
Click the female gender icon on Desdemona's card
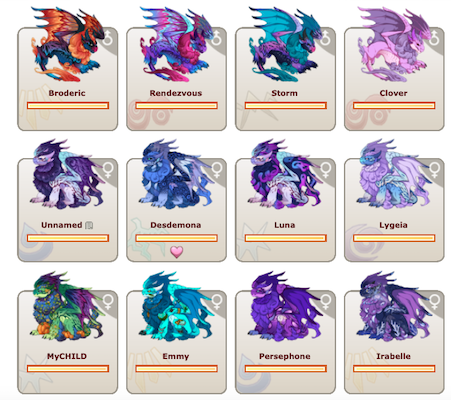coord(217,170)
